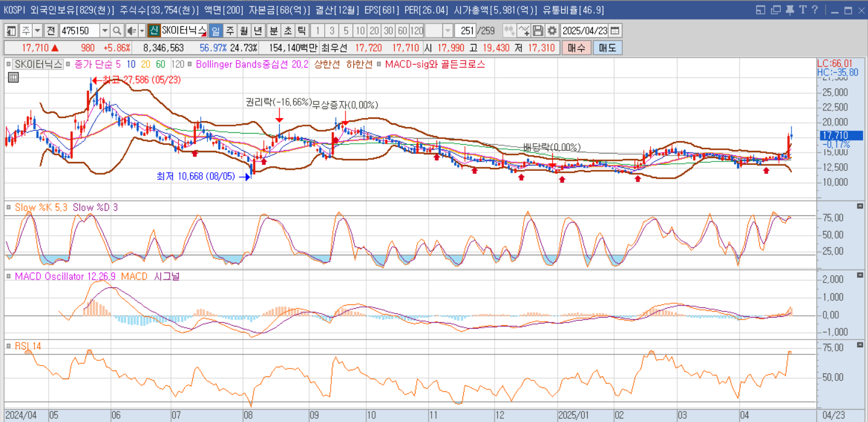868x422 pixels.
Task: Click the 매도 sell button
Action: (607, 48)
